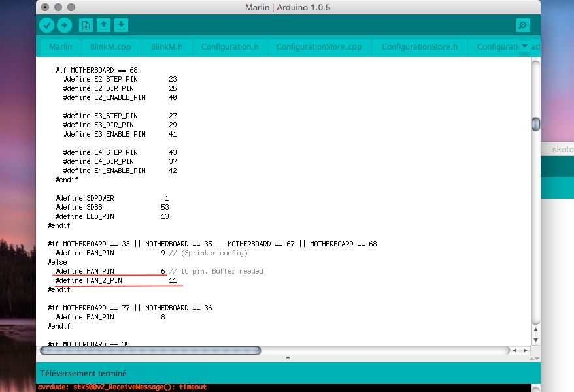Click the line '#if MOTHERBOARD == 77 || MOTHERBOARD == 36'
This screenshot has height=392, width=574.
(x=129, y=308)
